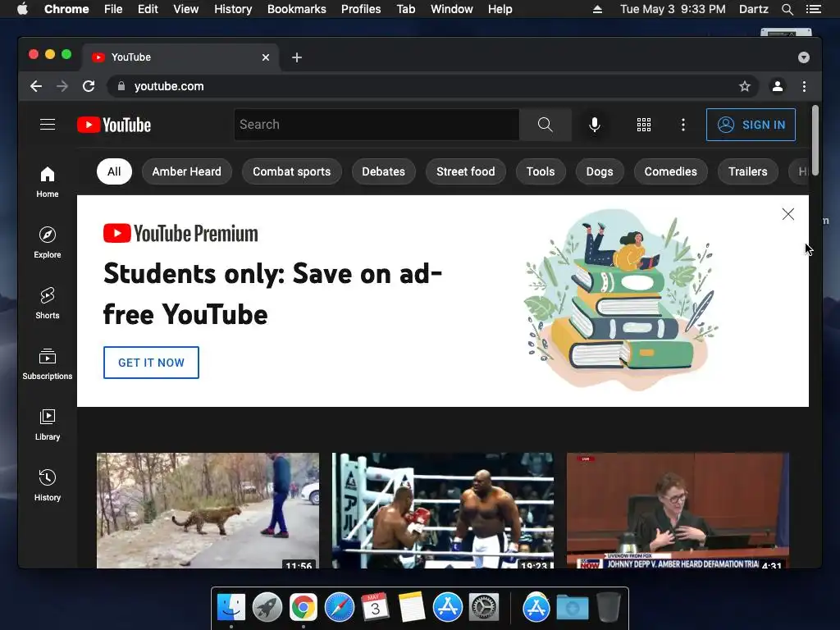
Task: View site info lock icon
Action: pos(121,85)
